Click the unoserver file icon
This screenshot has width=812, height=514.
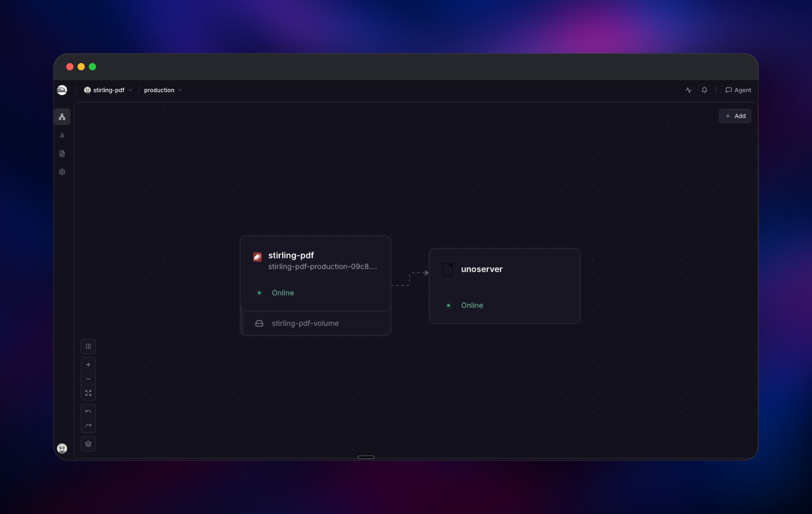click(448, 269)
